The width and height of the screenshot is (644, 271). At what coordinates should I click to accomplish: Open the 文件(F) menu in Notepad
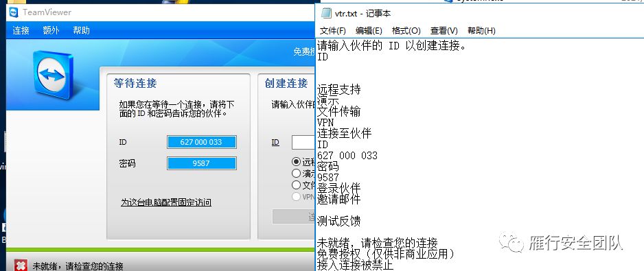[333, 31]
